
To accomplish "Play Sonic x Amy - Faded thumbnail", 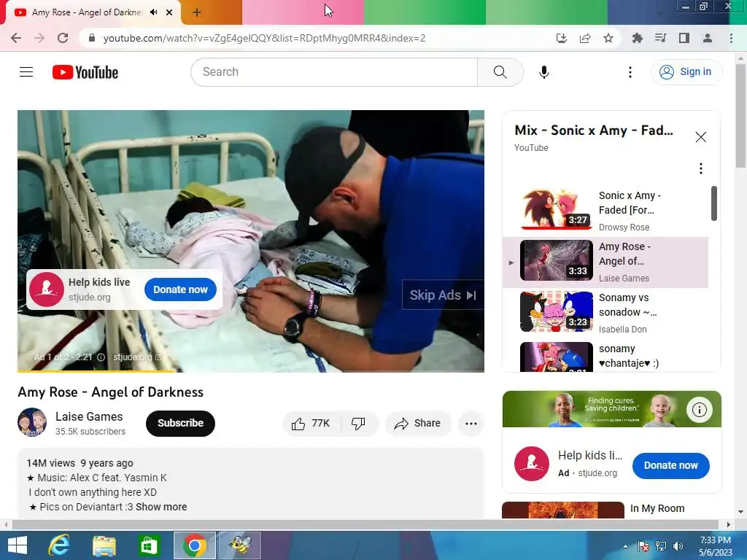I will point(557,209).
